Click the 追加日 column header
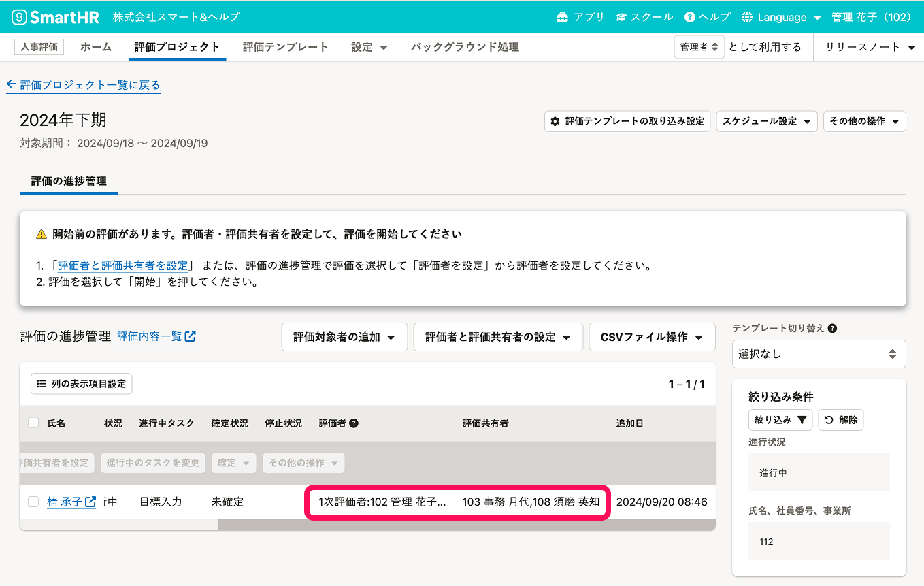 pos(629,423)
